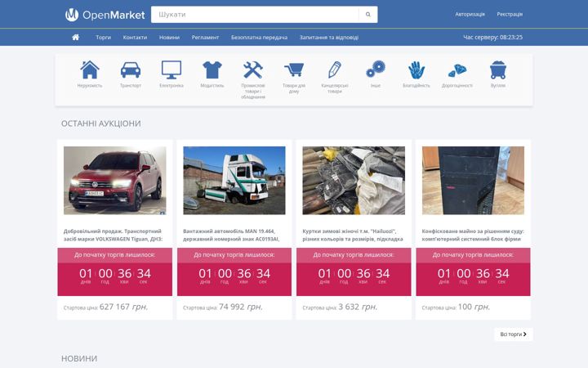Screen dimensions: 588x368
Task: Open the white MAN truck photo
Action: click(x=234, y=181)
